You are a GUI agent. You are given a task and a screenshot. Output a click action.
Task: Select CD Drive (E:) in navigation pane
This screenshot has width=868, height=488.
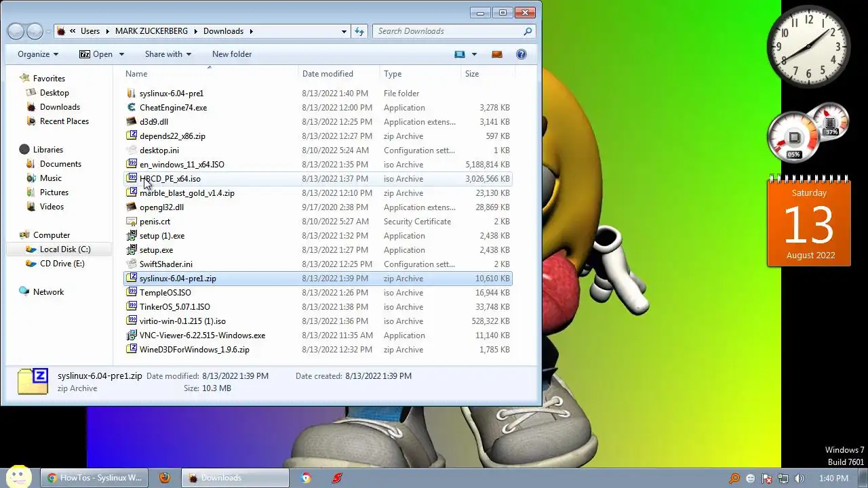coord(62,264)
